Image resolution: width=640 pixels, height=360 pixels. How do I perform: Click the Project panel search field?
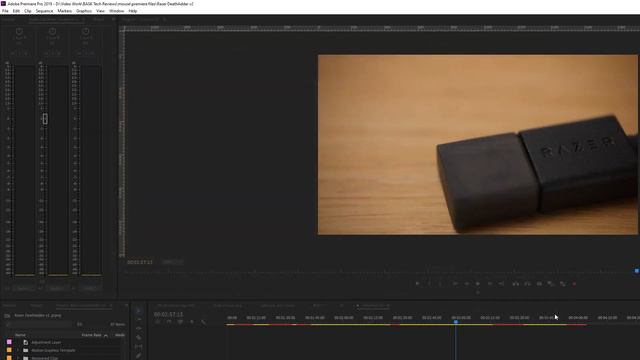tap(40, 324)
